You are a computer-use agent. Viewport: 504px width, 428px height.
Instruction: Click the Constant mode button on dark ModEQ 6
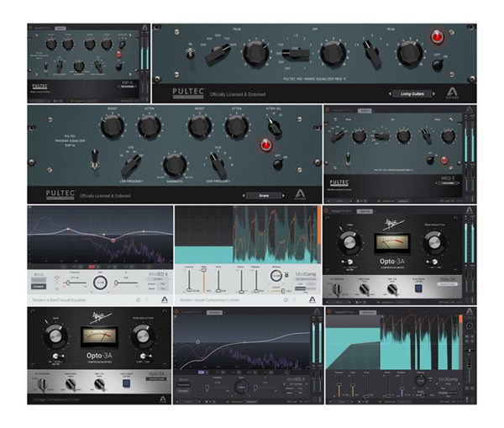183,391
